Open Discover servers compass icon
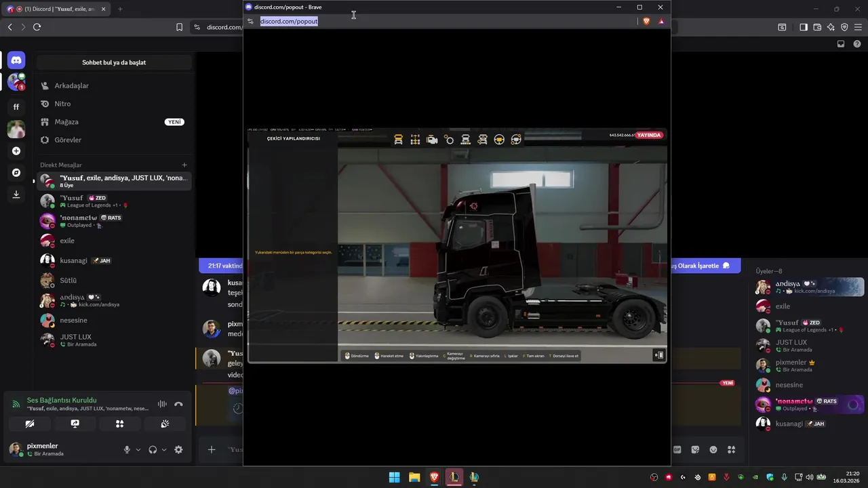Screen dimensions: 868x488 coord(16,173)
